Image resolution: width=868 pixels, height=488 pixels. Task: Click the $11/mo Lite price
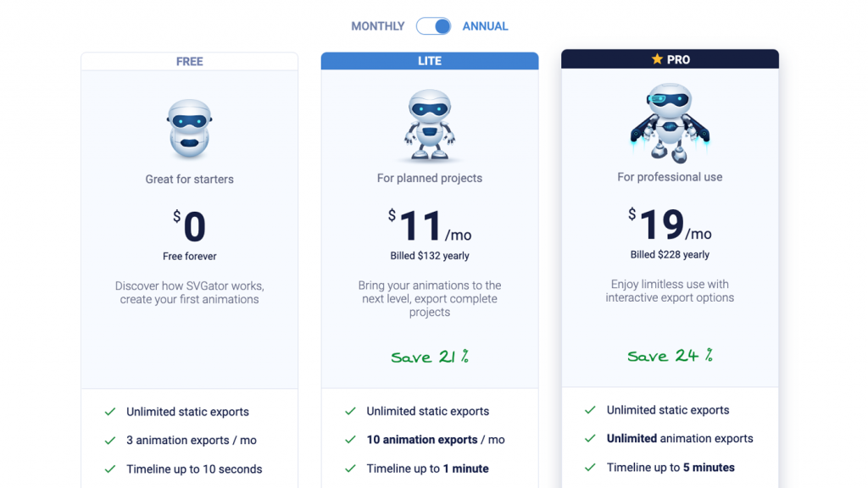(430, 225)
